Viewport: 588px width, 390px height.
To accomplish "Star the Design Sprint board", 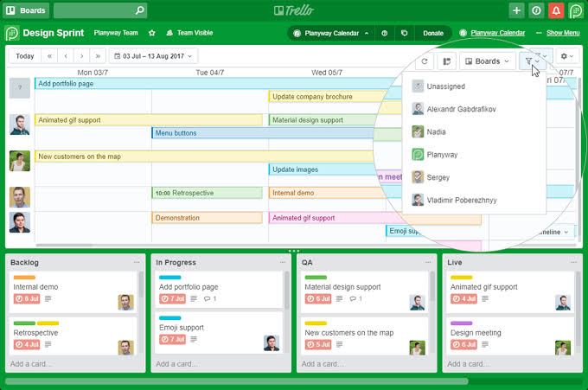I will [152, 33].
